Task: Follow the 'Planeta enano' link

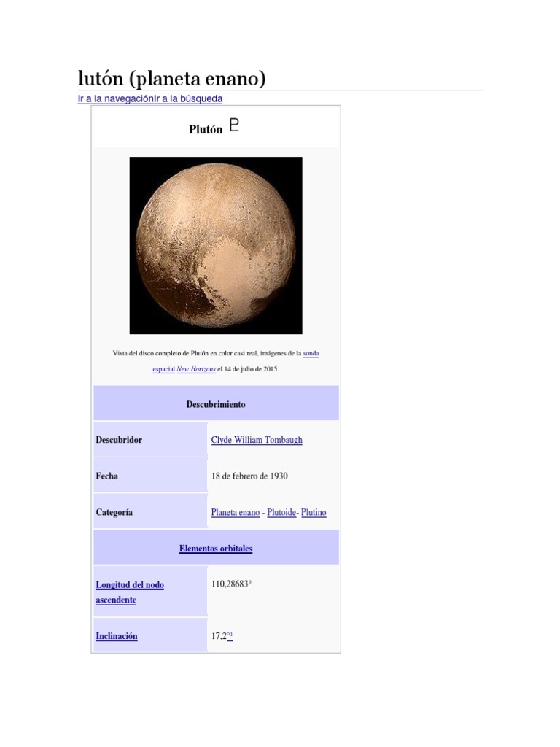Action: 236,512
